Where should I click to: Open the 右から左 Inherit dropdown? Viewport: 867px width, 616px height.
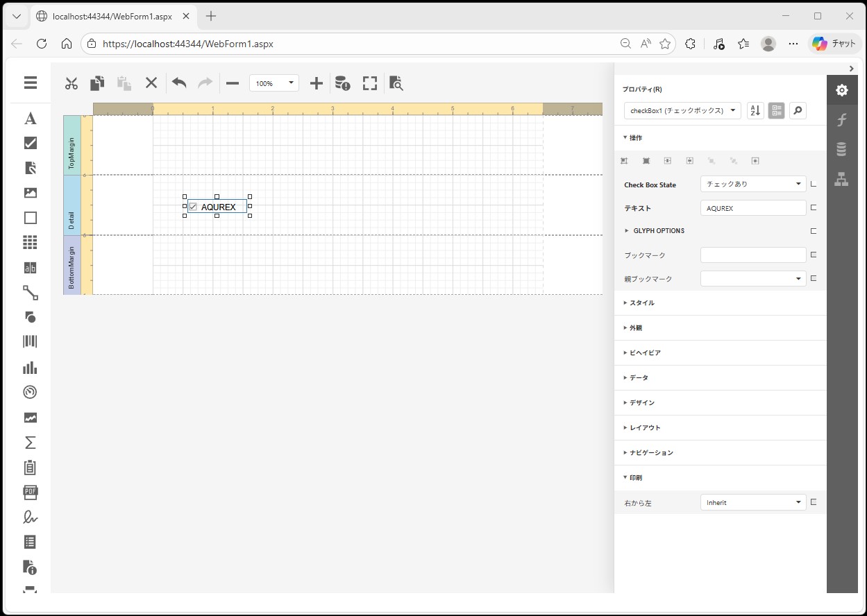[752, 502]
